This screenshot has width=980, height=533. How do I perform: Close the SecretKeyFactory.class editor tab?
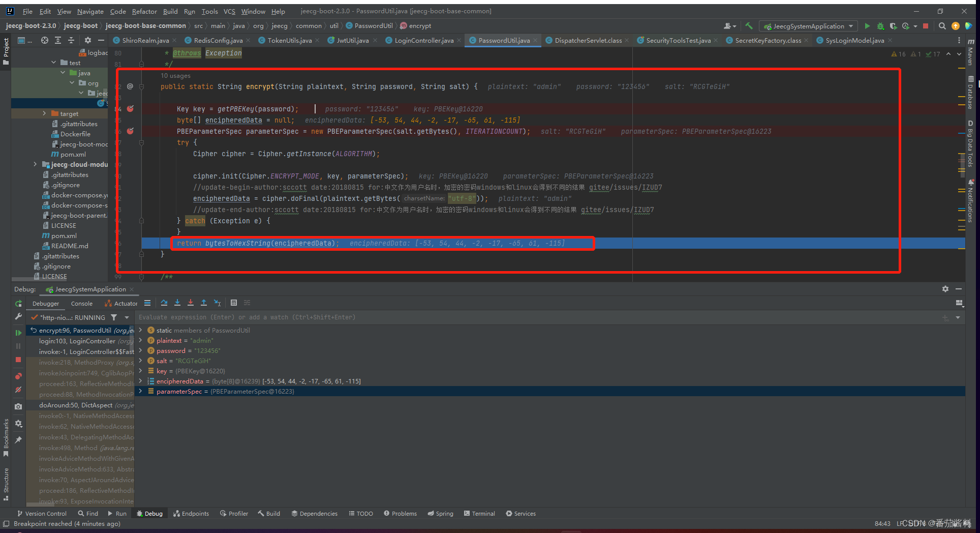(806, 41)
